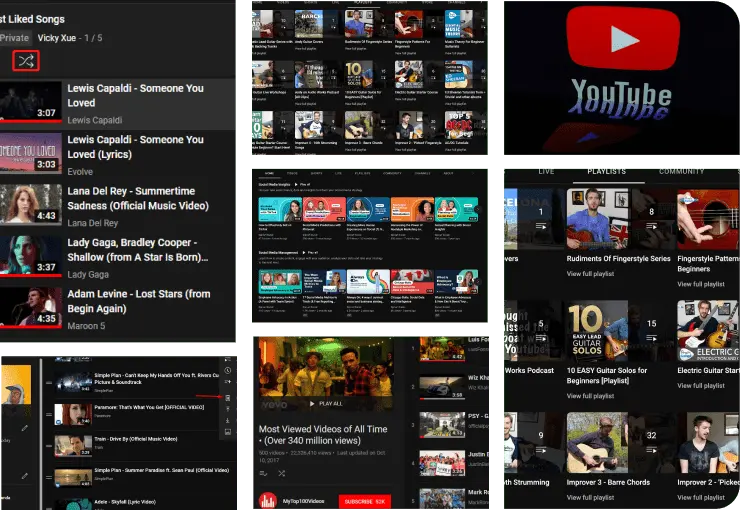Click the upper pencil edit icon in playlist sidebar
Viewport: 740px width, 510px height.
(25, 428)
